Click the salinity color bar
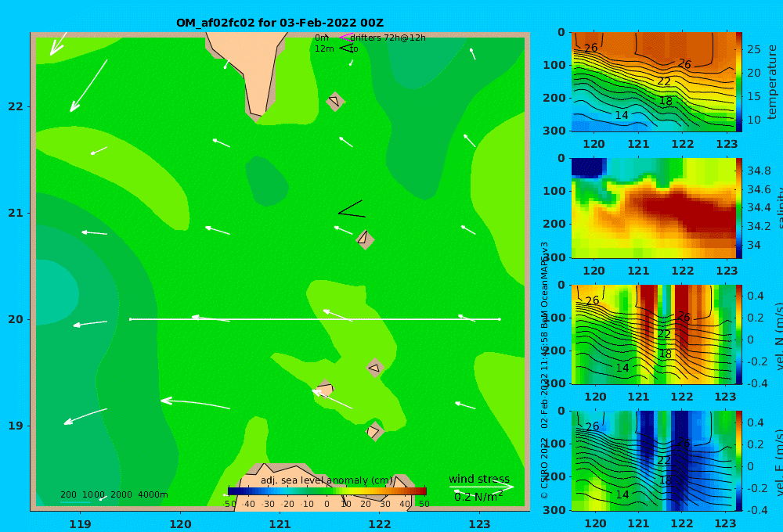783x532 pixels. 739,208
